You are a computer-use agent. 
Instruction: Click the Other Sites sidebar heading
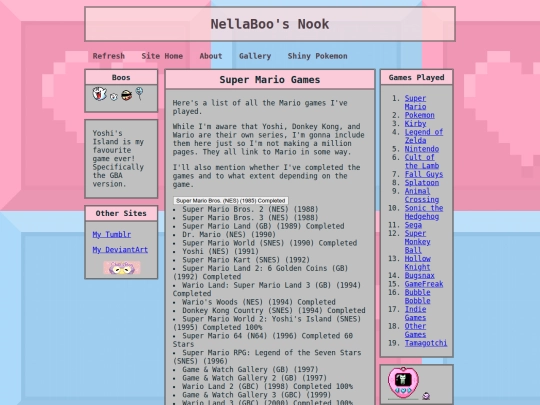tap(121, 214)
